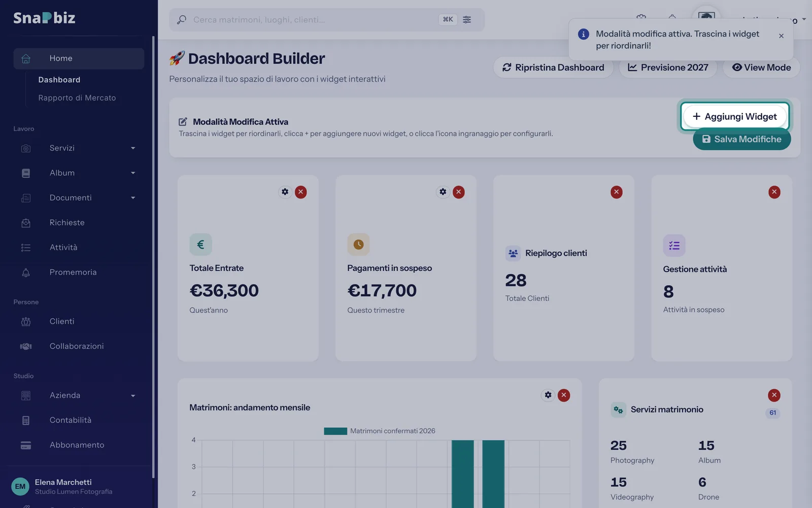Click the Elena Marchetti profile avatar
812x508 pixels.
(20, 487)
